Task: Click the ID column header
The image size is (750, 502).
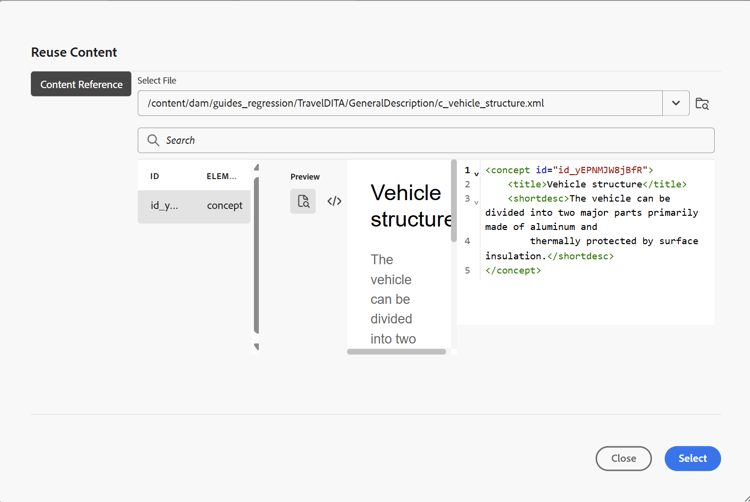Action: (154, 176)
